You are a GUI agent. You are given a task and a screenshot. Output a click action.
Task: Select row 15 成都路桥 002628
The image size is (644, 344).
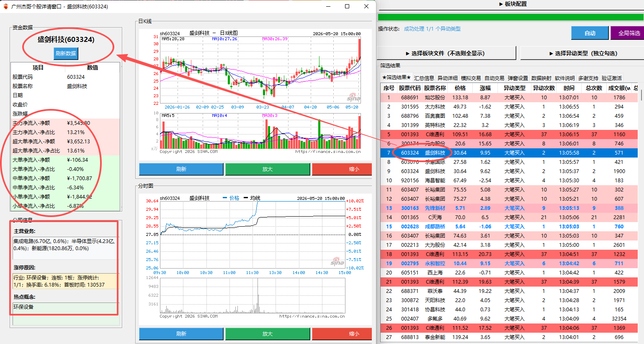510,227
